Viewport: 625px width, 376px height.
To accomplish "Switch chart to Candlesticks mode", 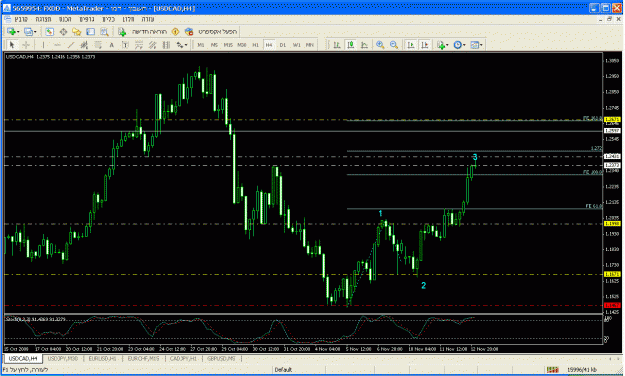I will point(350,45).
